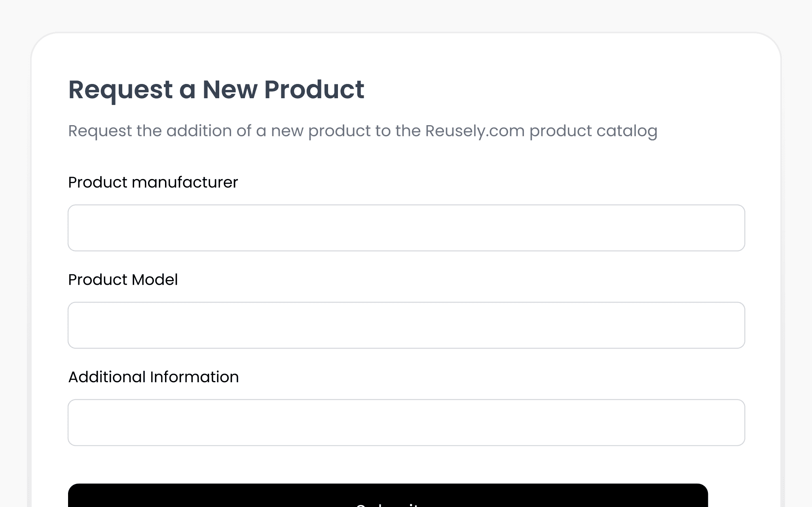Click the "Product Model" field label
Screen dimensions: 812x507
123,280
